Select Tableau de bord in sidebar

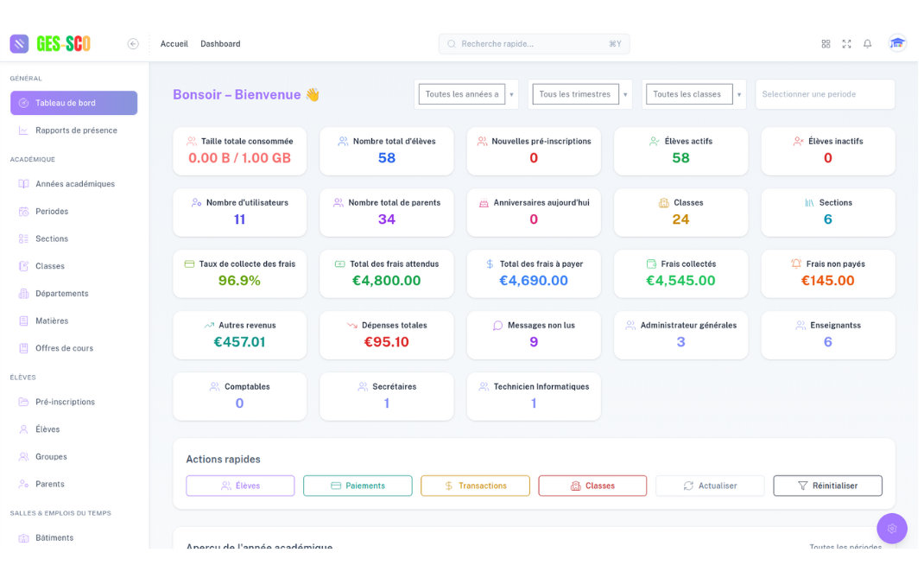(73, 103)
